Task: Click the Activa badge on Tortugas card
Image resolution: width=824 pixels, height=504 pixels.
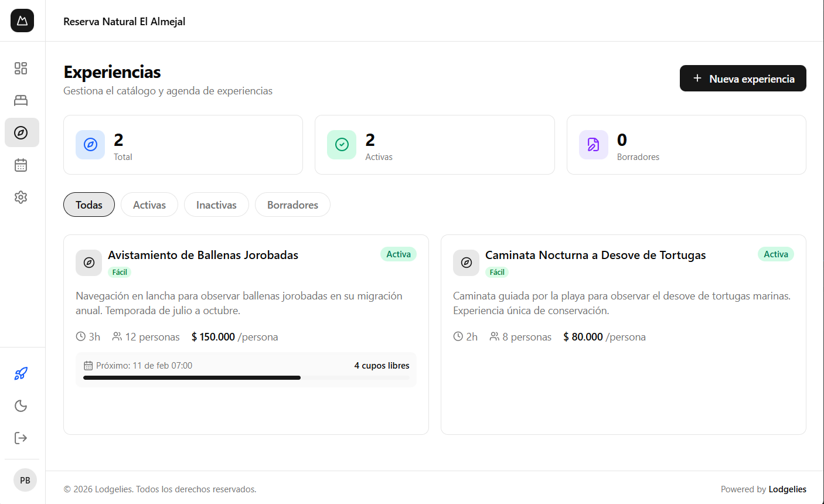Action: point(776,254)
